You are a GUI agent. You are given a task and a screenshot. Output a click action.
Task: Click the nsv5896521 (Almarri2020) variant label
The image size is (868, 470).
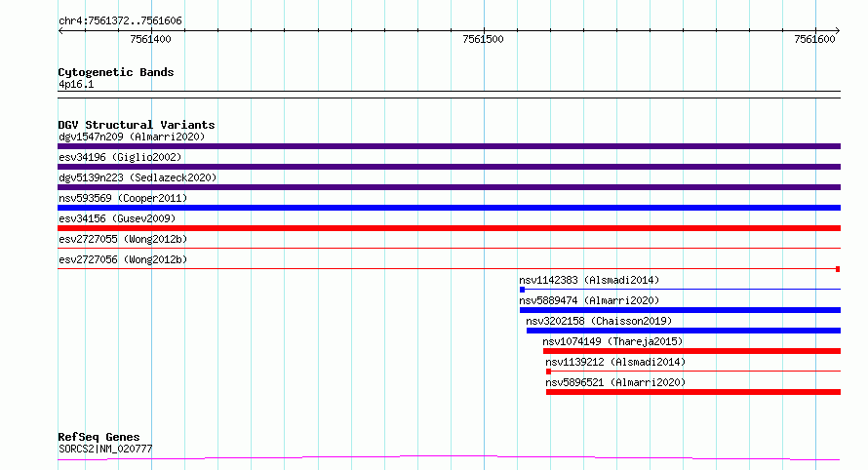point(615,382)
